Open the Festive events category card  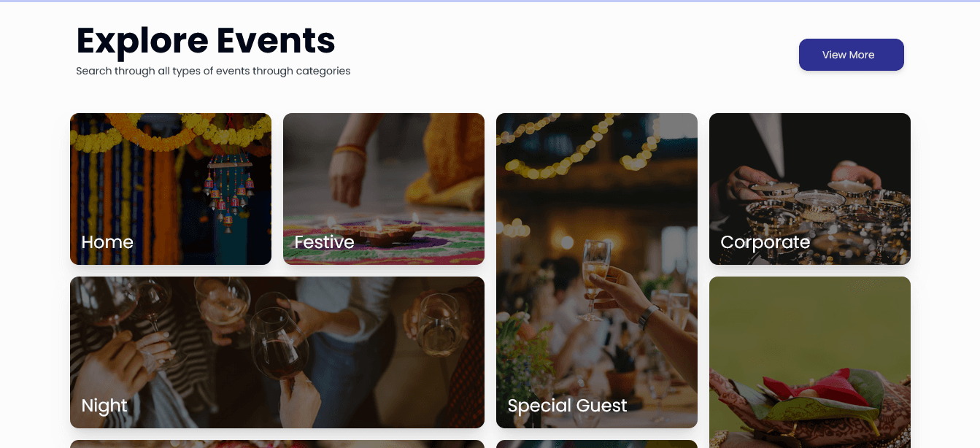coord(383,188)
